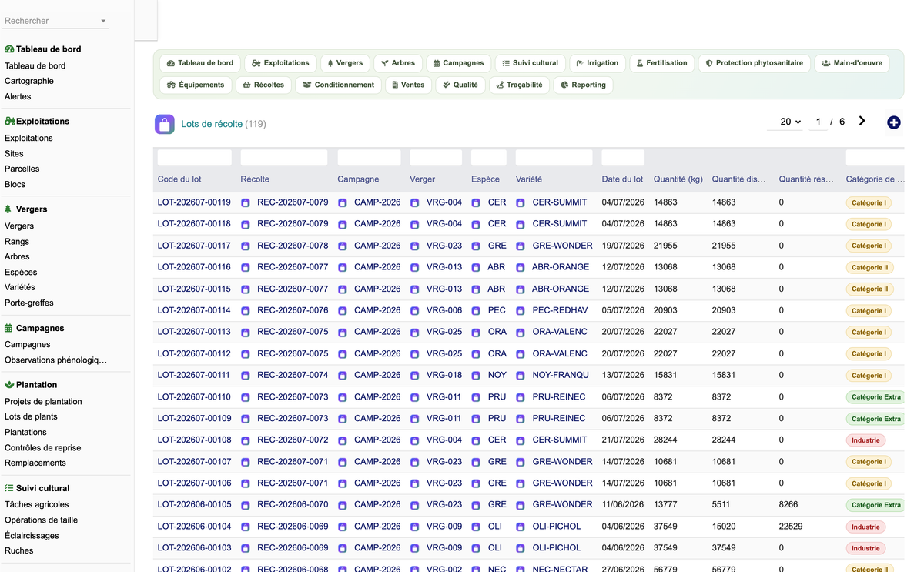
Task: Open lot LOT-202606-00105
Action: coord(194,504)
